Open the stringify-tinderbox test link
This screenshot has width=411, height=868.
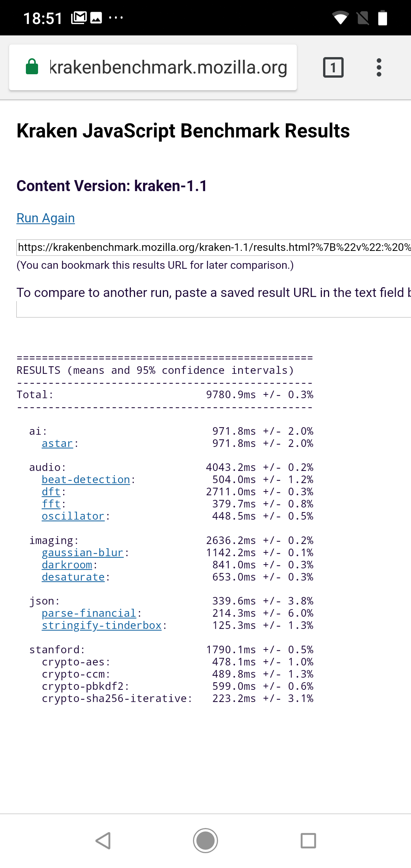coord(102,625)
